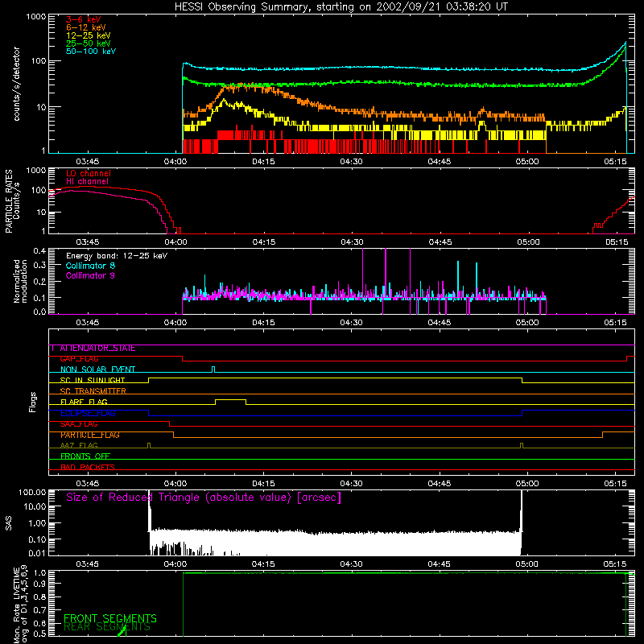Click the GAP_FLAG label
The width and height of the screenshot is (644, 644).
pos(79,359)
